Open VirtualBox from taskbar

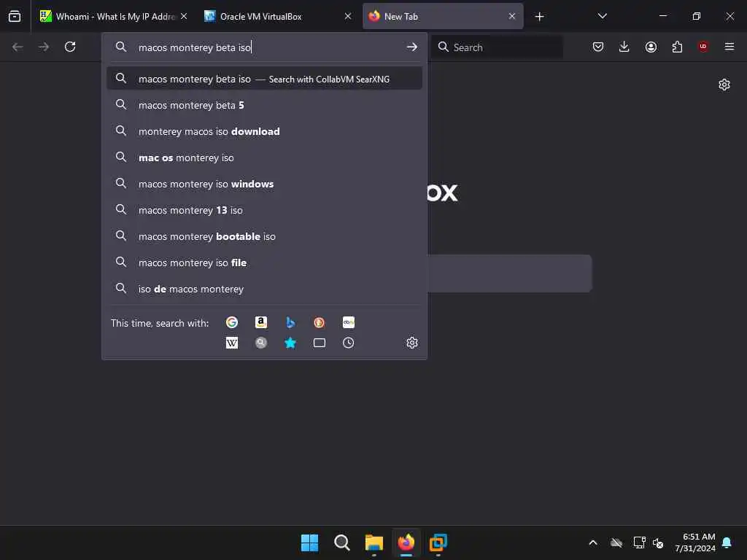[x=438, y=542]
